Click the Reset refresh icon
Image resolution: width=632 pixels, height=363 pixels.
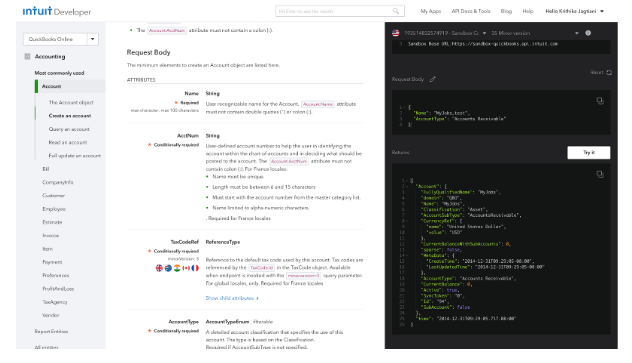point(609,73)
